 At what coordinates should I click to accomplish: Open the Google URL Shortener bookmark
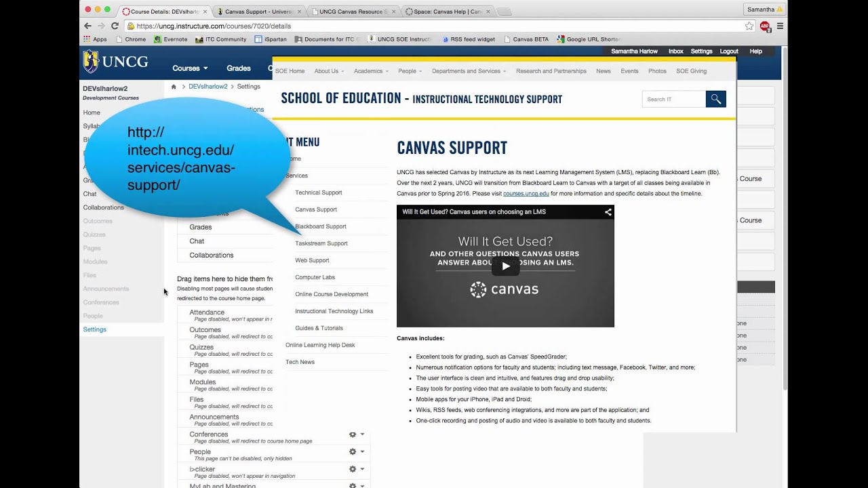(x=589, y=39)
